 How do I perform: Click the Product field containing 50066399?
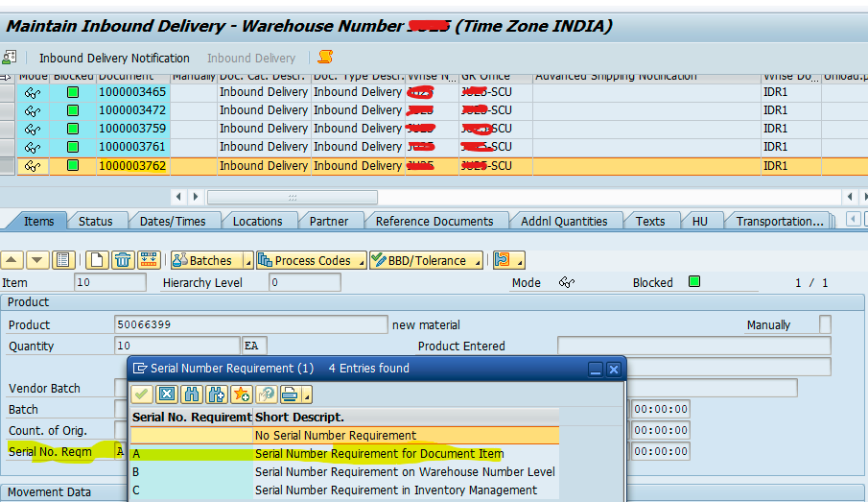[x=250, y=324]
